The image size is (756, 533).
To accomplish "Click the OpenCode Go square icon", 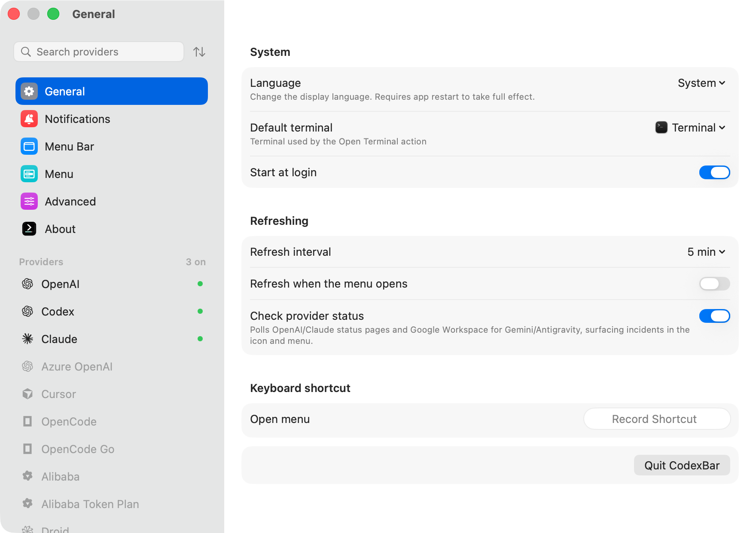I will pos(27,449).
